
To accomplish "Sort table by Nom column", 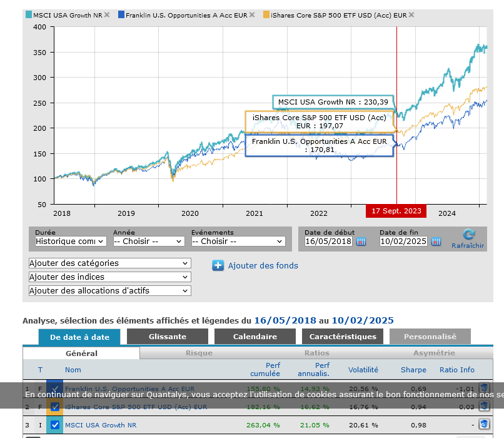I will click(x=73, y=370).
